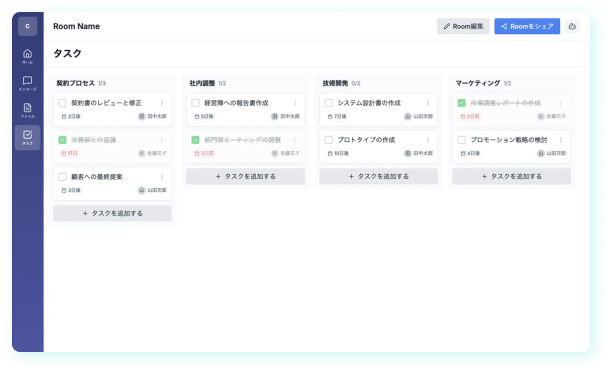610x372 pixels.
Task: Click red calendar icon on 法務部との協議 card
Action: [x=64, y=153]
